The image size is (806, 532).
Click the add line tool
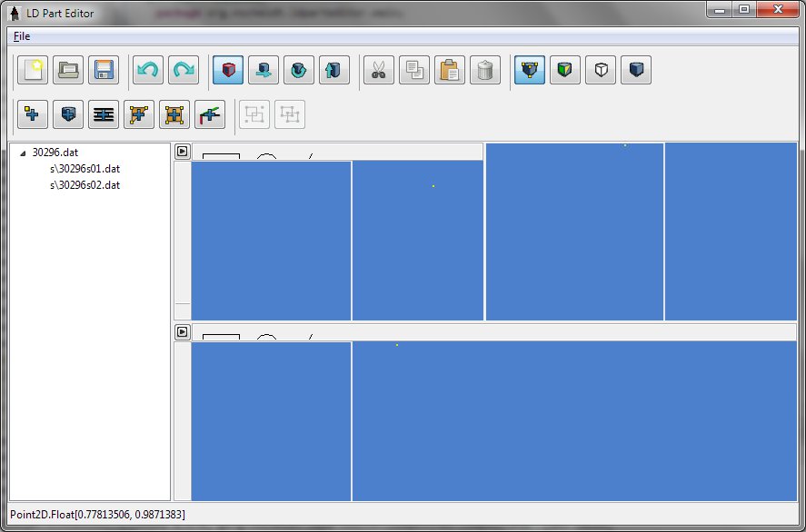[x=104, y=114]
